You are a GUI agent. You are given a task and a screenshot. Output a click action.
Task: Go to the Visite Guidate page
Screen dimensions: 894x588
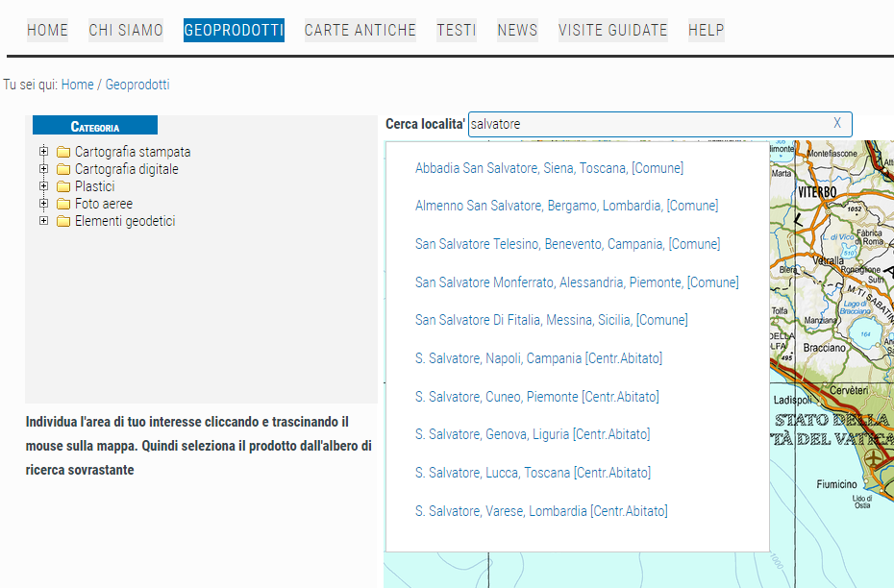(612, 30)
